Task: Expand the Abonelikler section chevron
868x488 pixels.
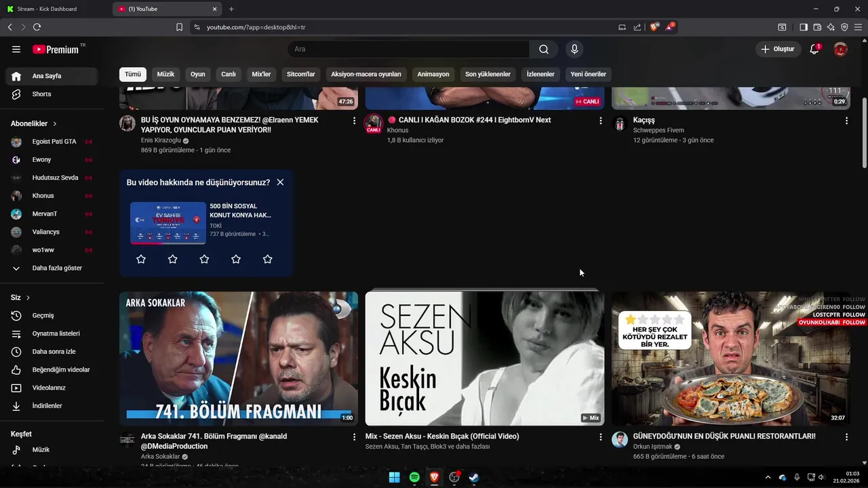Action: pyautogui.click(x=55, y=124)
